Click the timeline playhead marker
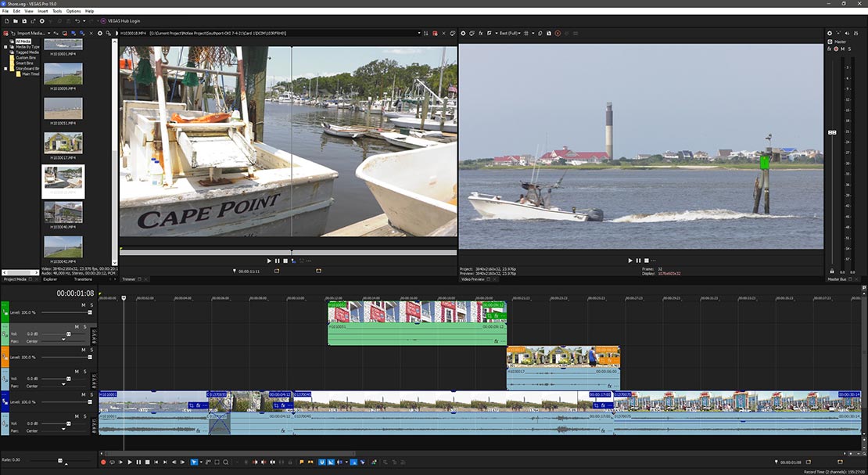Image resolution: width=868 pixels, height=475 pixels. pyautogui.click(x=124, y=297)
